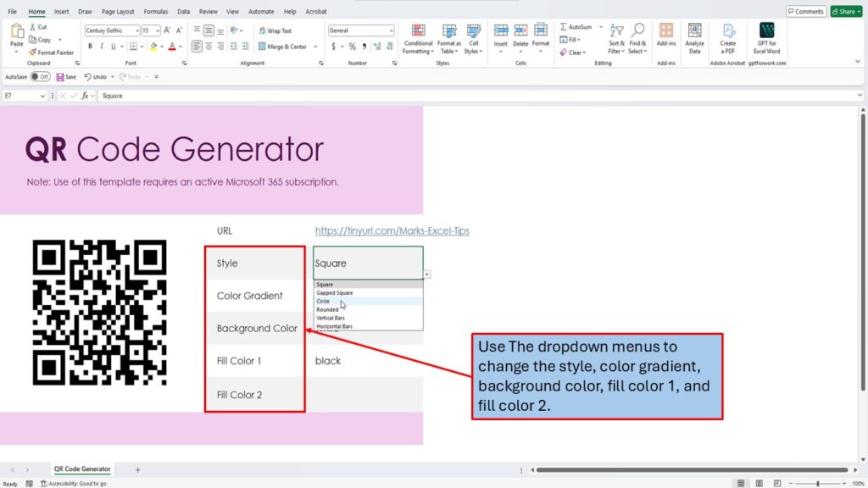Viewport: 868px width, 488px height.
Task: Toggle Wrap Text for the cell
Action: [x=275, y=30]
